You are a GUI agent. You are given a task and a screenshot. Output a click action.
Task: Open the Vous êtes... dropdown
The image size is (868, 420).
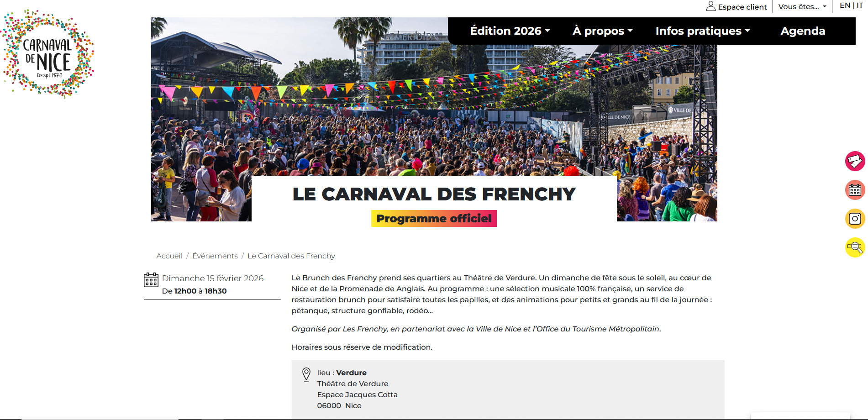point(802,6)
